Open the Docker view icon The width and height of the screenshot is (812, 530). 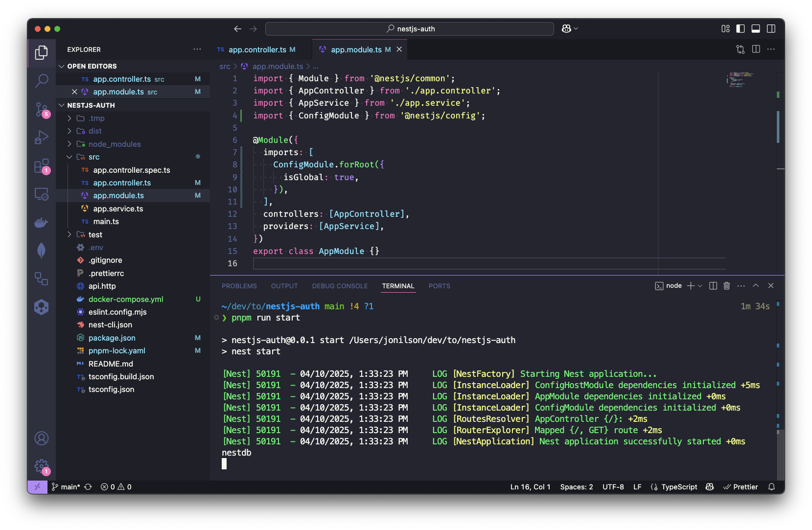pos(42,223)
